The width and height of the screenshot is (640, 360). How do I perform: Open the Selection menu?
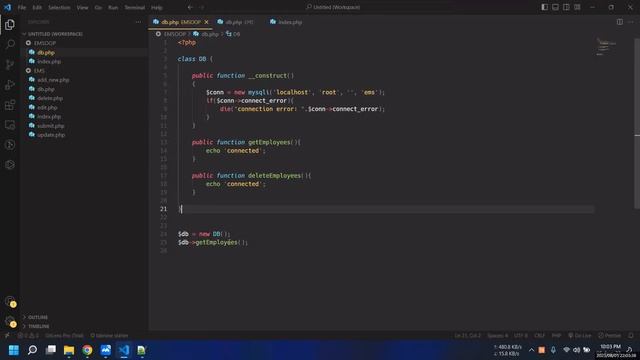click(59, 7)
